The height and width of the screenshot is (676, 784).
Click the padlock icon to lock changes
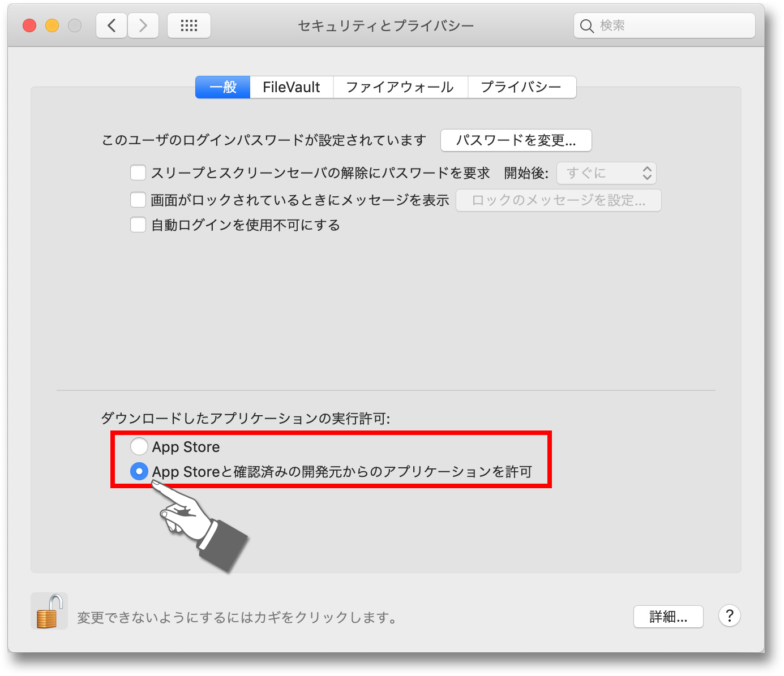[x=49, y=612]
